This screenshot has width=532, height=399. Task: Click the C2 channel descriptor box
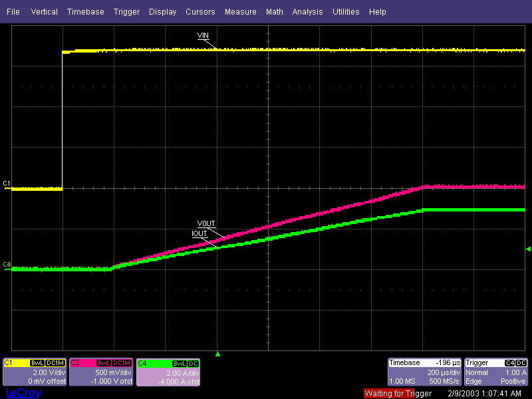[x=101, y=372]
